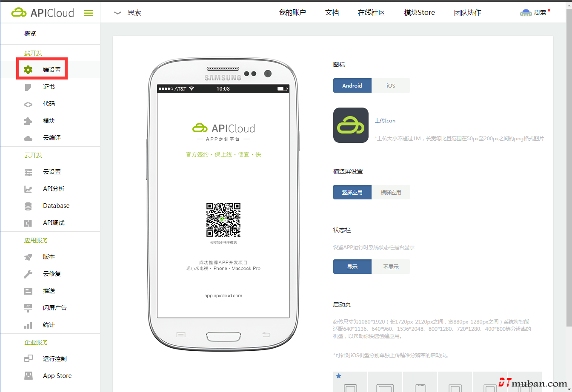
Task: Click the APICloud app icon preview thumbnail
Action: (x=351, y=125)
